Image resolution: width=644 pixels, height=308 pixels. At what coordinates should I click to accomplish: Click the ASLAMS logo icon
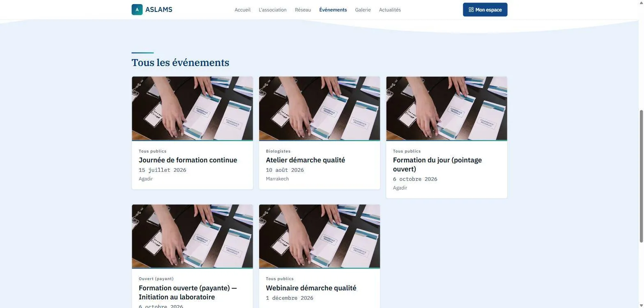(x=137, y=9)
